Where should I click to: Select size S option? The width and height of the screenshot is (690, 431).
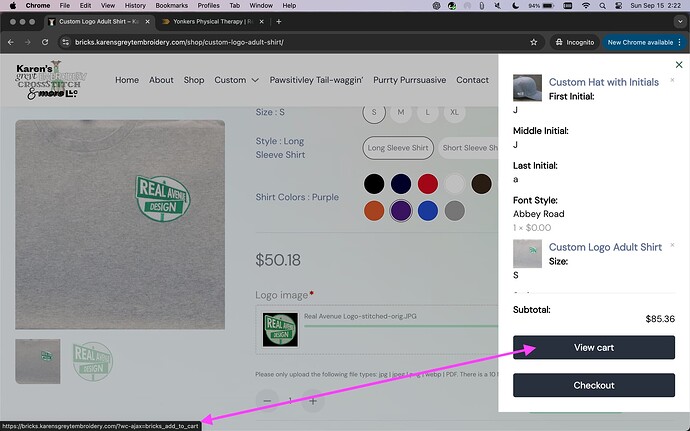(x=374, y=112)
